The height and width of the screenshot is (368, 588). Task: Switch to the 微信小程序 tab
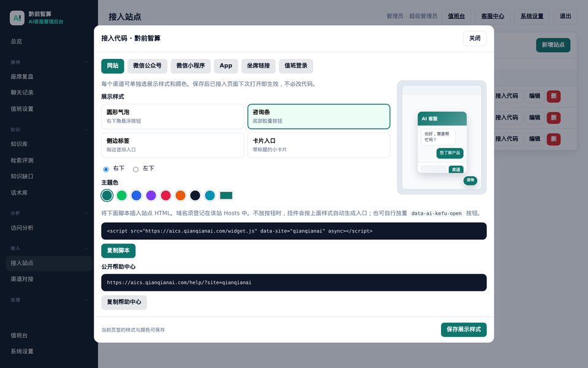click(x=190, y=66)
